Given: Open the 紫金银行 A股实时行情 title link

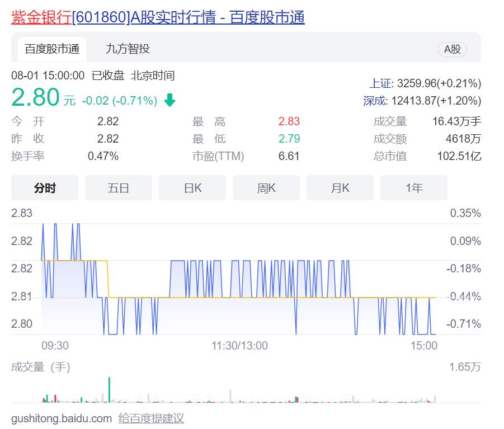Looking at the screenshot, I should pos(158,17).
